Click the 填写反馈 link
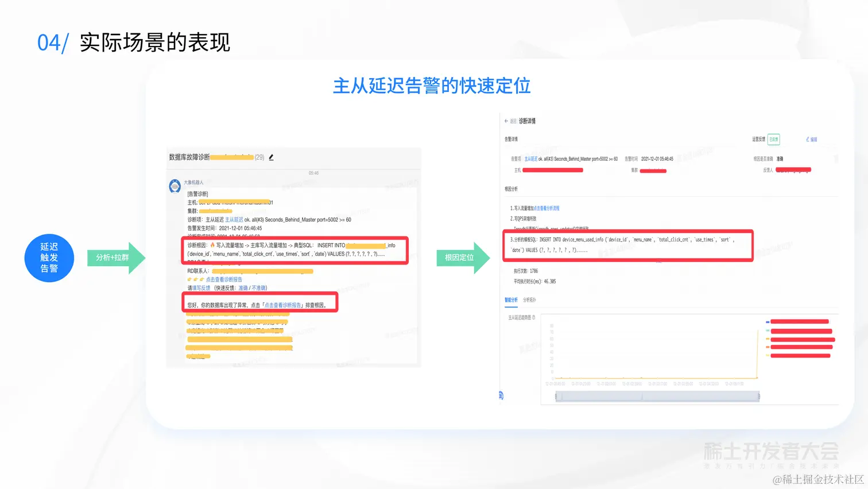868x489 pixels. 201,288
